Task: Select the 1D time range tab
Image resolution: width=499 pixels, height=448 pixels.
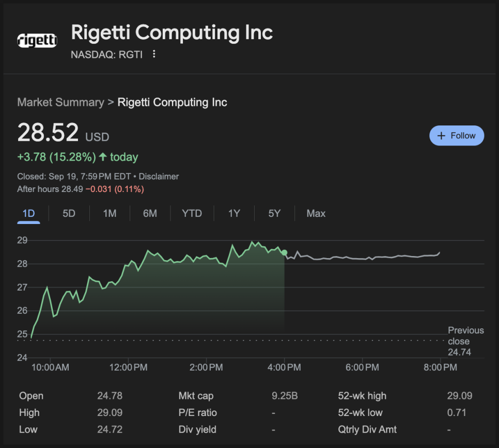Action: click(x=28, y=213)
